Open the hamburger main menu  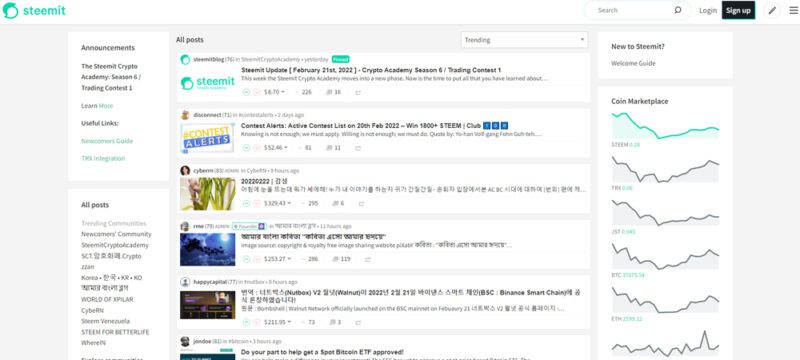[x=793, y=10]
